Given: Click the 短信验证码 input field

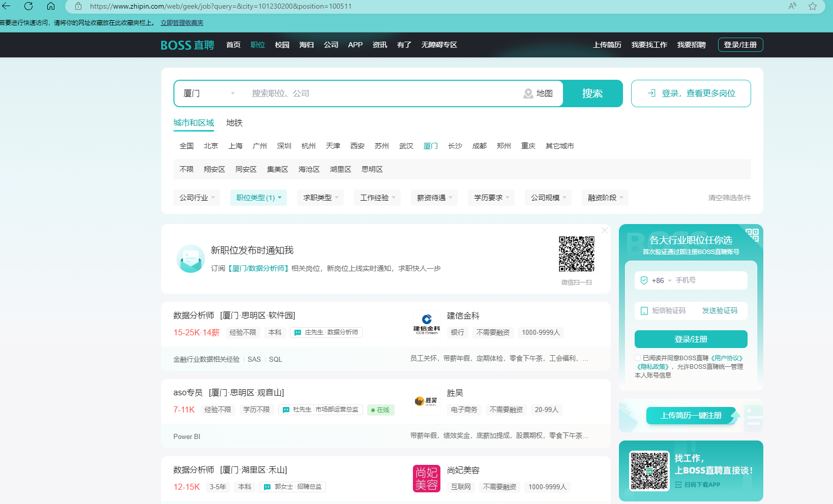Looking at the screenshot, I should click(x=669, y=310).
